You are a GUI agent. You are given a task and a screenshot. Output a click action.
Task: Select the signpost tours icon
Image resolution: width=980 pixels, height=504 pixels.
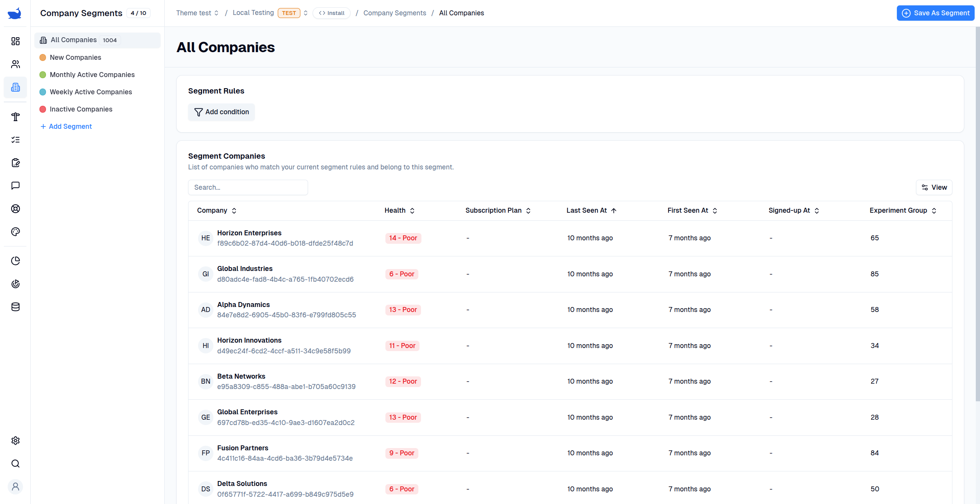point(15,117)
